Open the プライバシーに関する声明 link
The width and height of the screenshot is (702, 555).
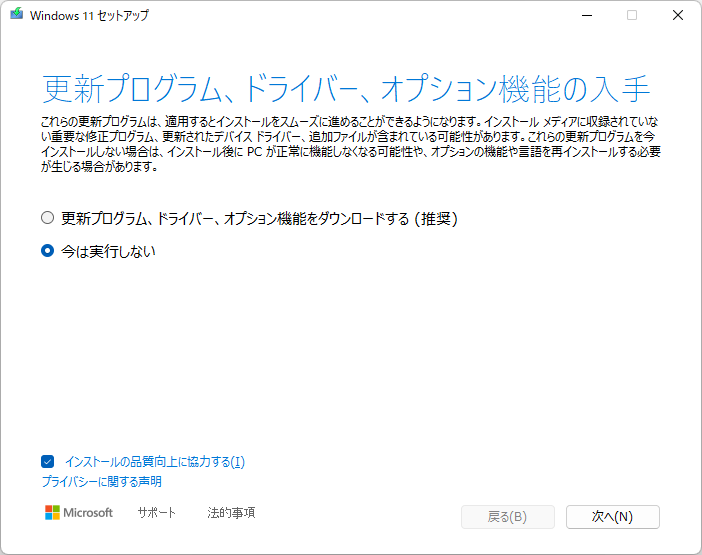click(102, 482)
